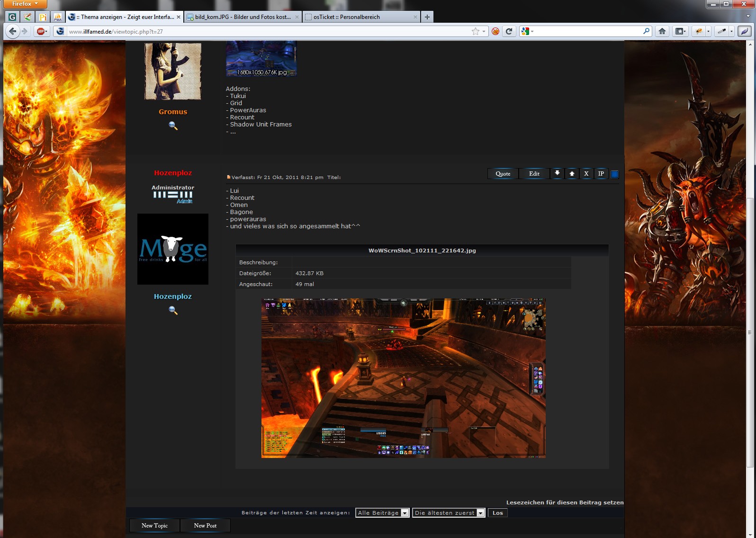Open the pinned Pi tab
Image resolution: width=756 pixels, height=538 pixels.
click(43, 17)
